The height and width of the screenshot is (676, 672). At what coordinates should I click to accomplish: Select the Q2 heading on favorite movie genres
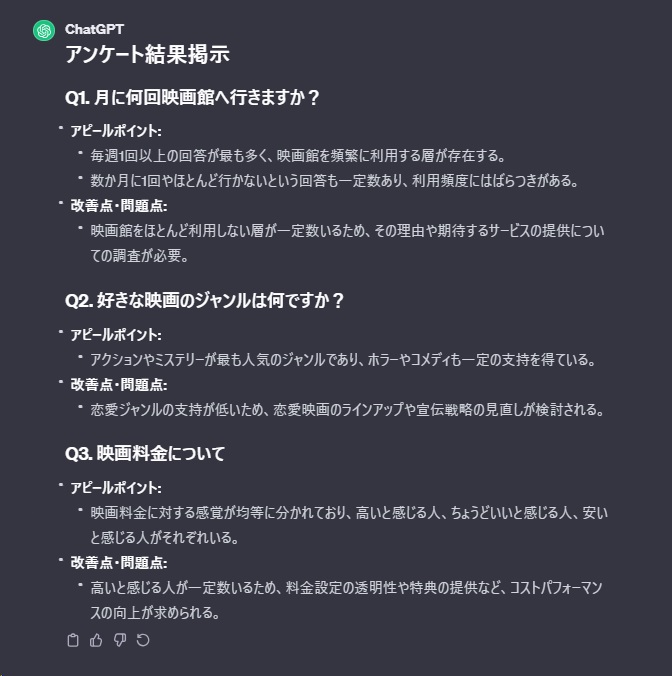pos(204,301)
